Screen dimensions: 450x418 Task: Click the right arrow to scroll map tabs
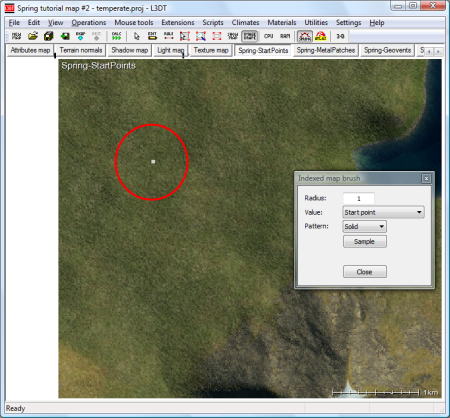438,51
